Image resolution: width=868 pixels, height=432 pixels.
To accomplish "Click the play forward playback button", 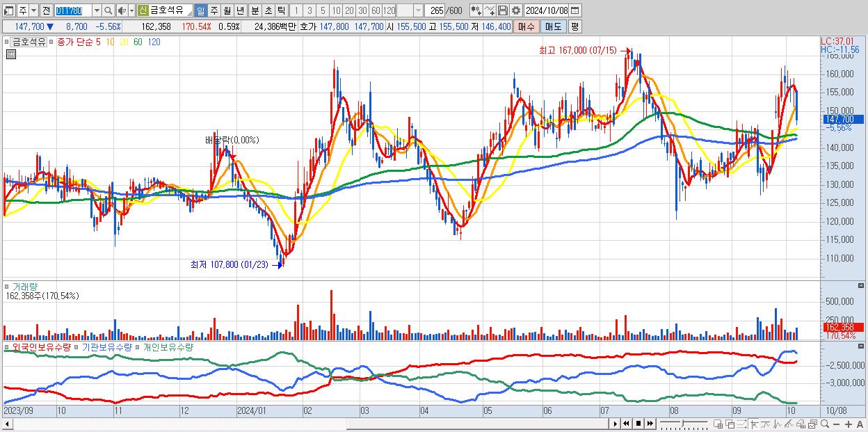I will coord(616,424).
